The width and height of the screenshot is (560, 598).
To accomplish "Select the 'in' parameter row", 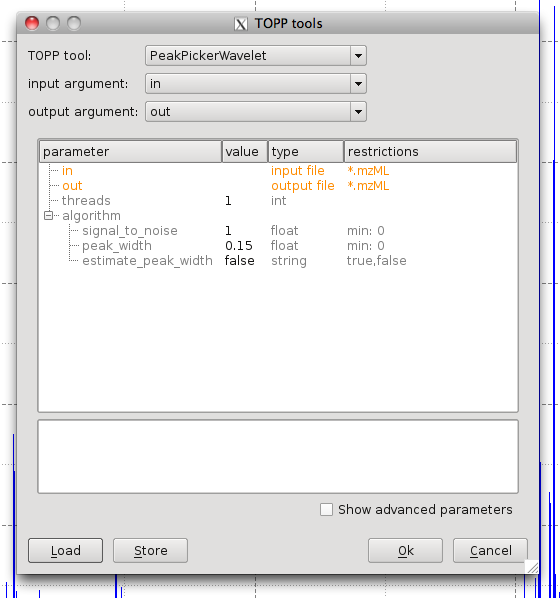I will click(x=278, y=170).
